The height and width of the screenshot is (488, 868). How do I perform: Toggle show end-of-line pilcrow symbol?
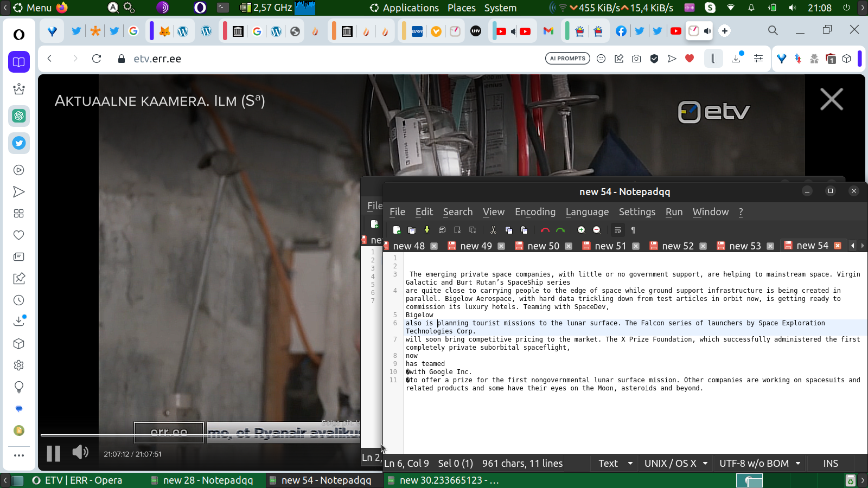633,230
